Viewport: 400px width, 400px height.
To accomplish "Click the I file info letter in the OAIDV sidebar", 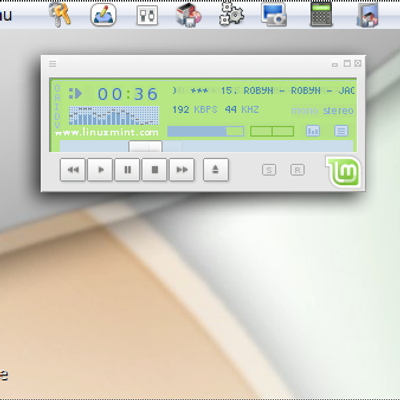I will click(x=57, y=107).
